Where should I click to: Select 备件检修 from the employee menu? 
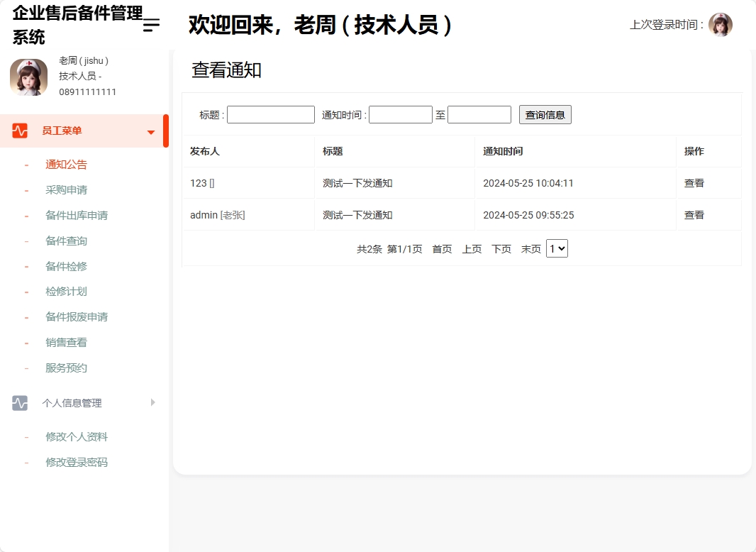coord(65,266)
